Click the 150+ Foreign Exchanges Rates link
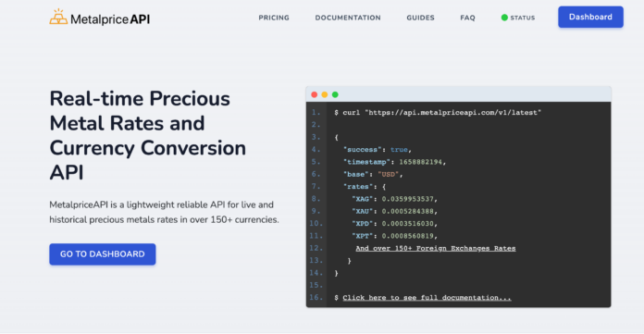Screen dimensions: 644x334 pos(436,248)
